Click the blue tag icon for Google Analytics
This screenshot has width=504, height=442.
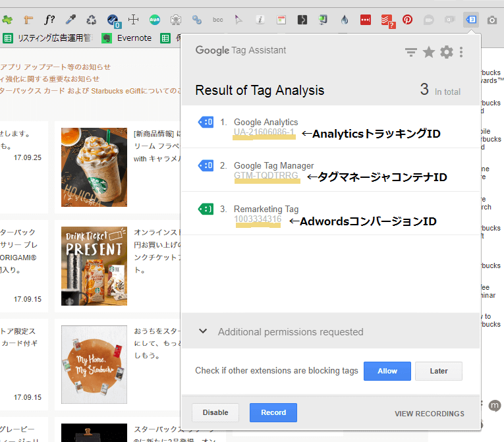(206, 122)
